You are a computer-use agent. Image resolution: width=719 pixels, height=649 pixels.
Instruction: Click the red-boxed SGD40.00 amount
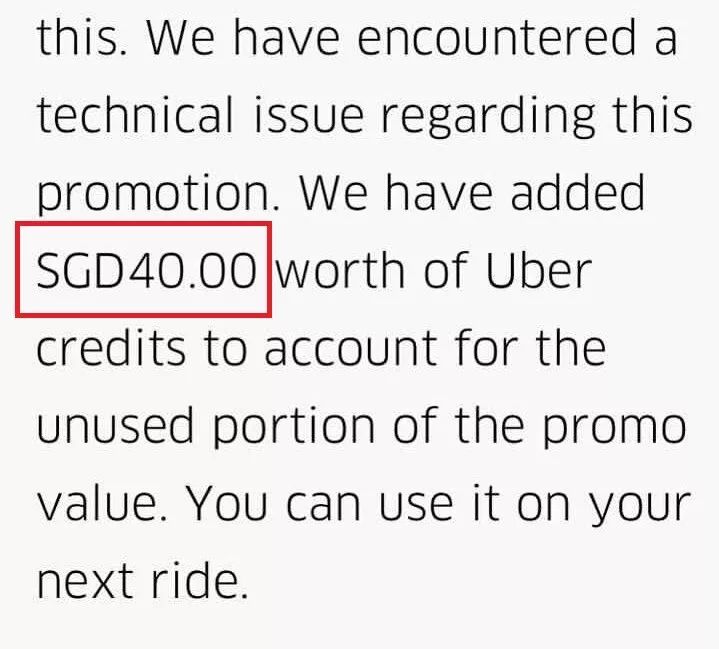143,272
